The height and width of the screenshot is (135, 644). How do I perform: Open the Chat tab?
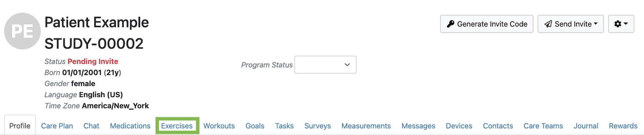click(91, 126)
